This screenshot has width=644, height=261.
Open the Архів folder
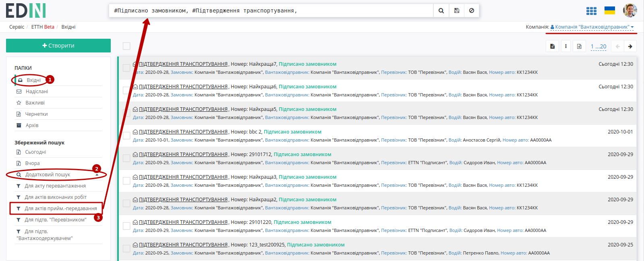[32, 125]
